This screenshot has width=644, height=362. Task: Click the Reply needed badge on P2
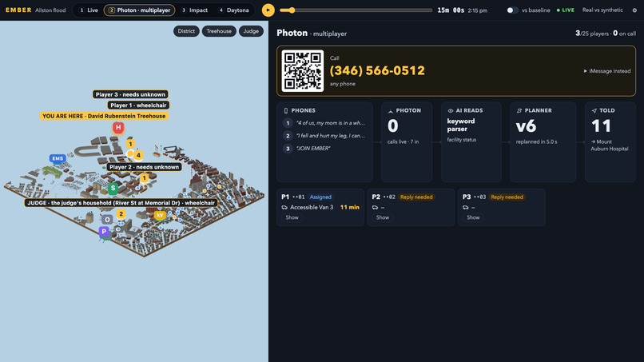(x=416, y=197)
